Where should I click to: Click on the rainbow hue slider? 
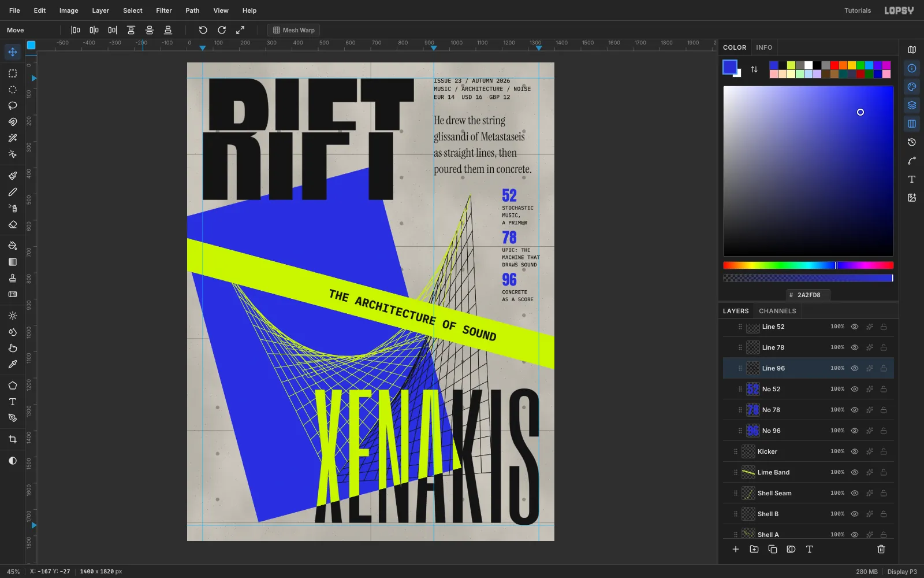(808, 265)
